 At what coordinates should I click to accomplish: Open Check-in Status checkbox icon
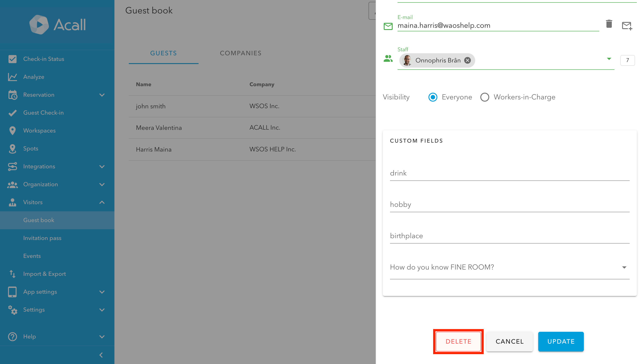tap(13, 59)
